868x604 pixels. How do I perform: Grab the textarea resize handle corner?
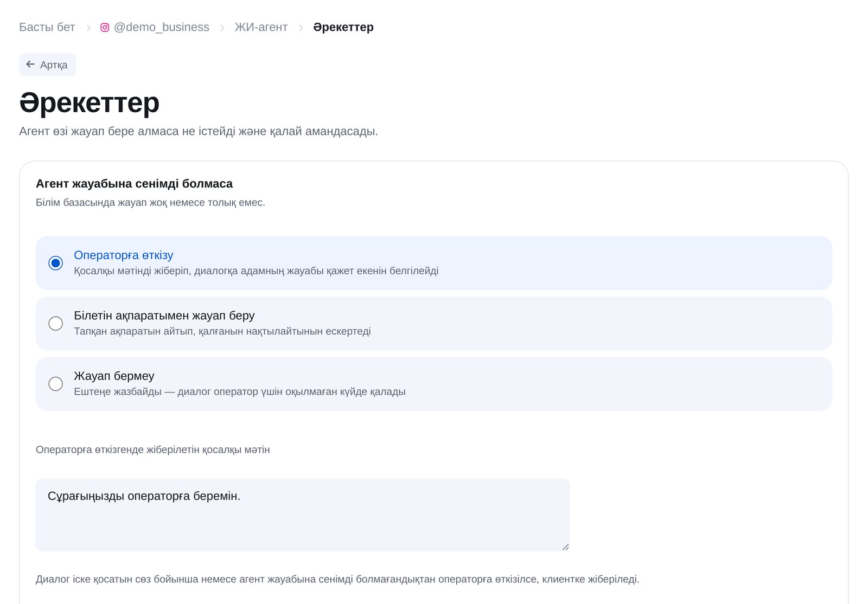coord(565,547)
